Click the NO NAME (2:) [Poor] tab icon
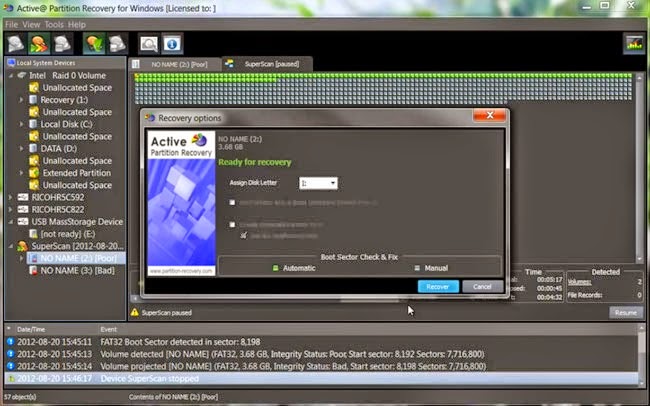The image size is (650, 406). (136, 64)
